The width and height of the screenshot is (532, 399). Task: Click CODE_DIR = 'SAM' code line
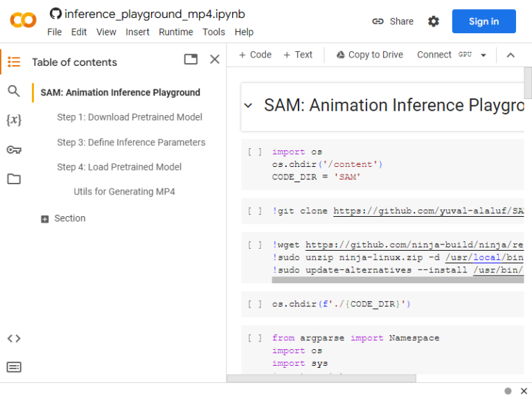coord(316,177)
